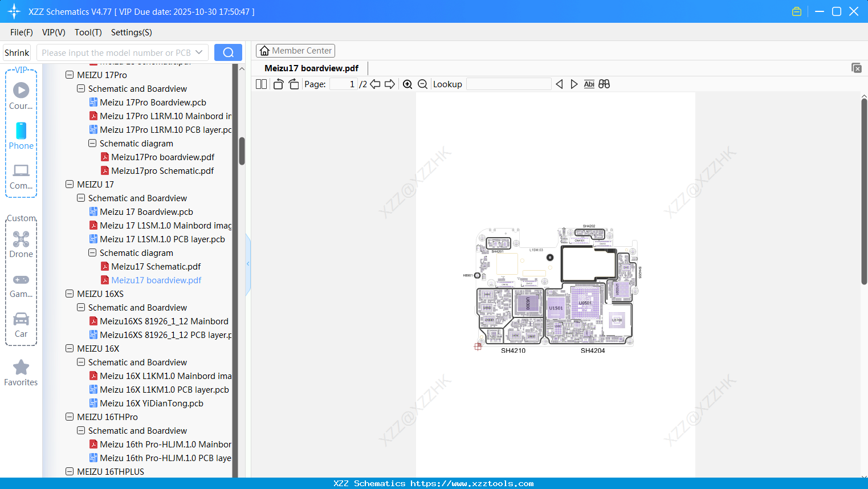Open the xzztools.com website link
This screenshot has height=489, width=868.
point(472,483)
